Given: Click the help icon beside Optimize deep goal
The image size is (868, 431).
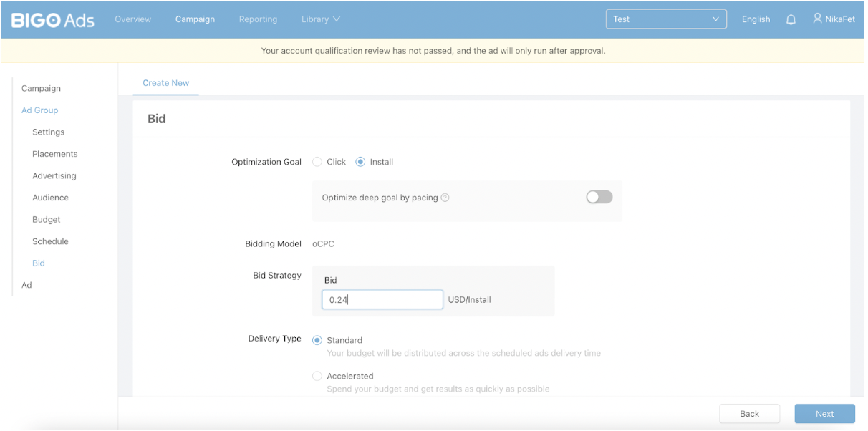Looking at the screenshot, I should 445,198.
